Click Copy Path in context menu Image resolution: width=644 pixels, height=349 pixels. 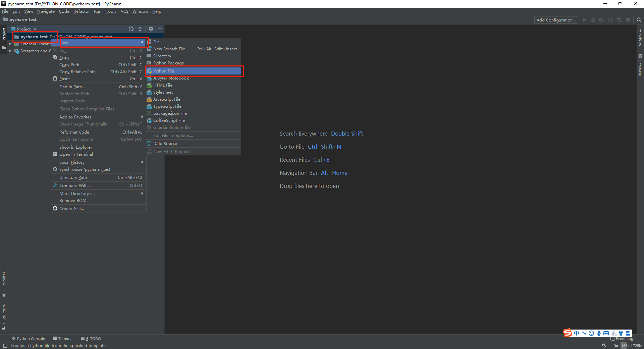coord(99,64)
